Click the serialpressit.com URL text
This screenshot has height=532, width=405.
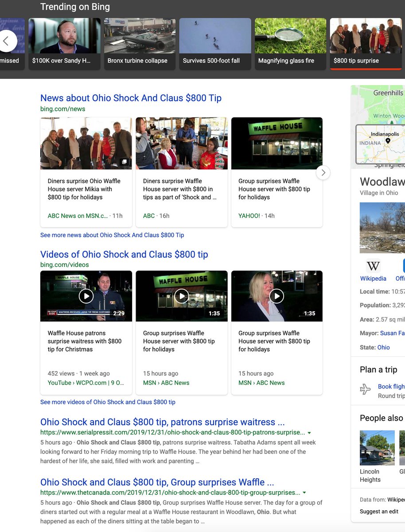tap(173, 433)
